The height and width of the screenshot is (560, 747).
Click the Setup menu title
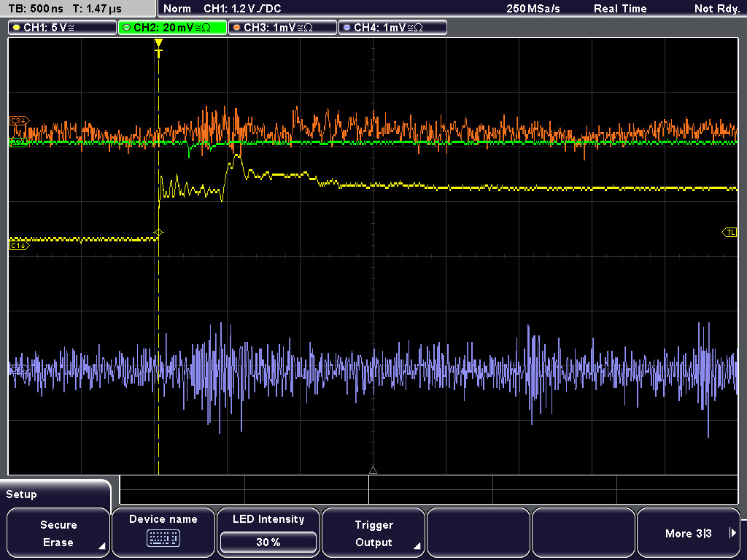coord(21,494)
